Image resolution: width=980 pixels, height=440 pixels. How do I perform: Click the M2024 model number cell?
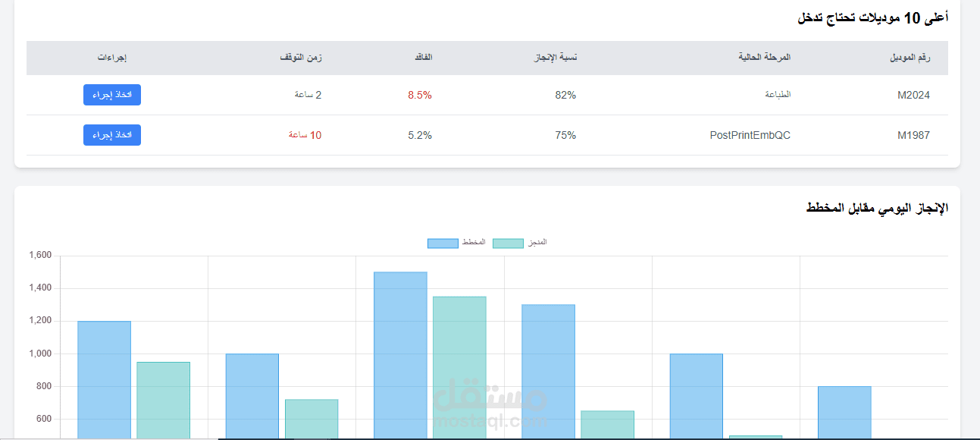click(x=913, y=95)
